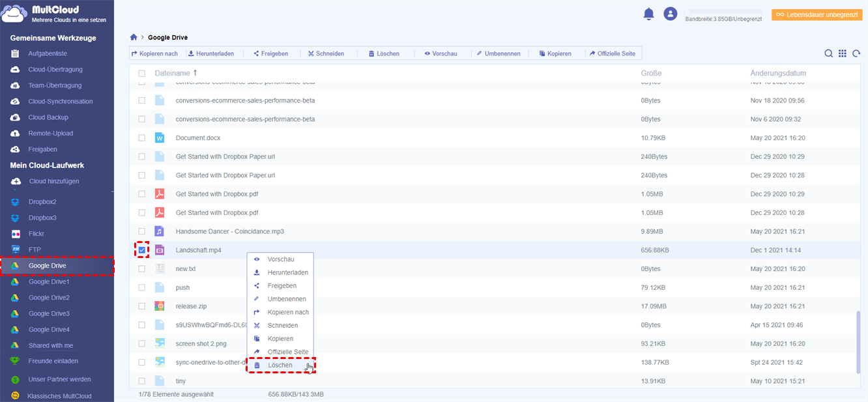Image resolution: width=868 pixels, height=402 pixels.
Task: Click the Cloud Backup sidebar icon
Action: click(x=15, y=117)
